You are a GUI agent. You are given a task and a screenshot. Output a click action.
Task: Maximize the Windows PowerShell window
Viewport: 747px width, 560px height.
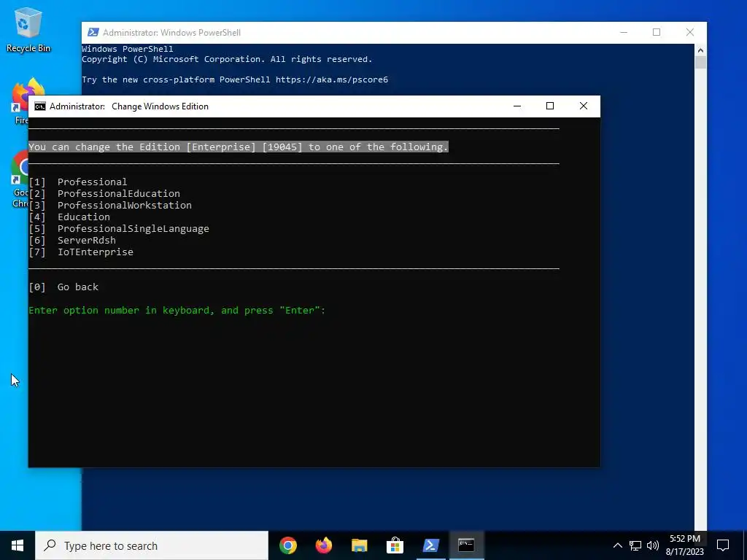tap(657, 32)
